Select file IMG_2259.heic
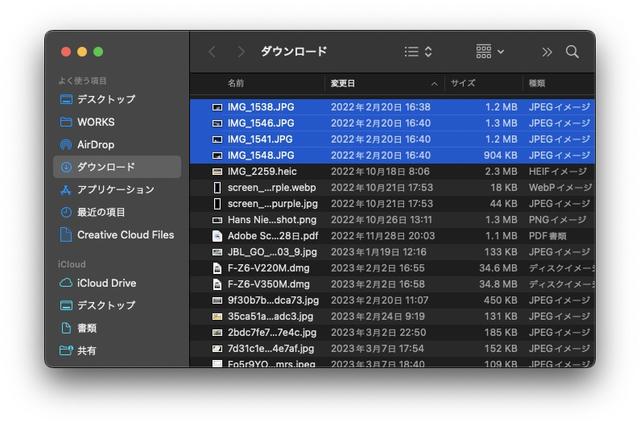Screen dimensions: 640x427 click(x=392, y=171)
